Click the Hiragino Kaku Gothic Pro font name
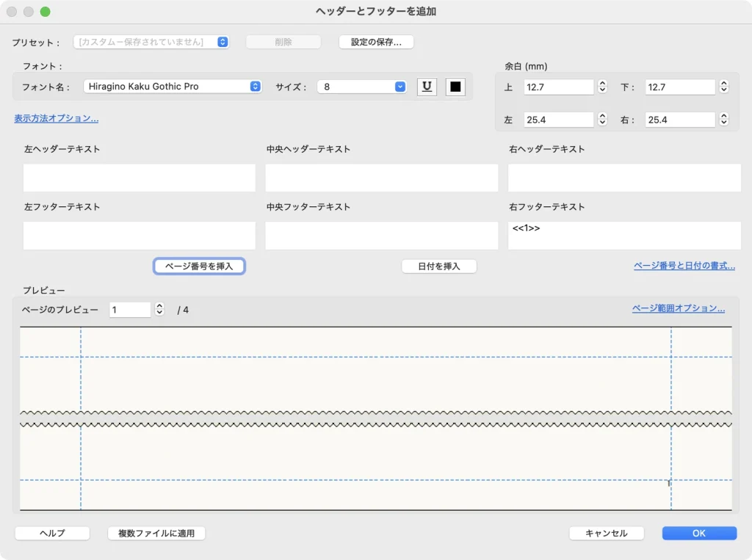Screen dimensions: 752x560 tap(143, 87)
